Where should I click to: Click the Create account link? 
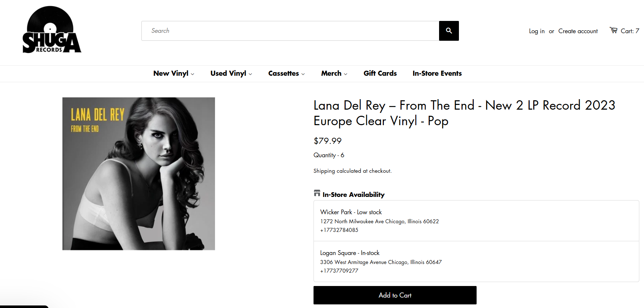tap(578, 31)
